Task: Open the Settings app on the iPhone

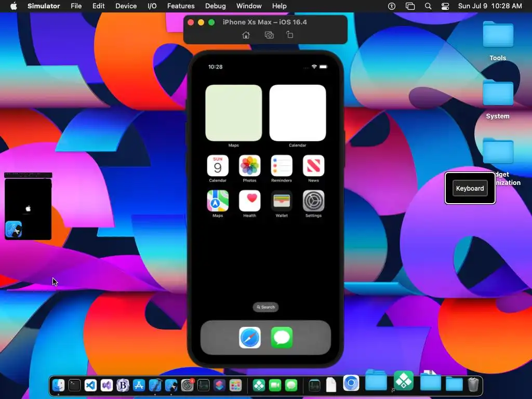Action: (x=313, y=201)
